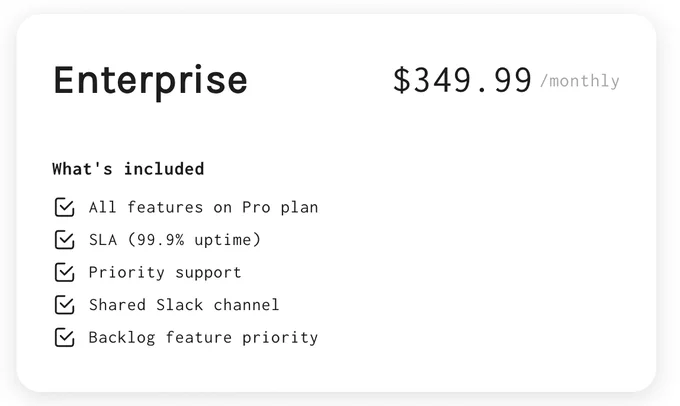Screen dimensions: 680x406
Task: Toggle the Backlog feature priority checkbox
Action: pyautogui.click(x=65, y=337)
